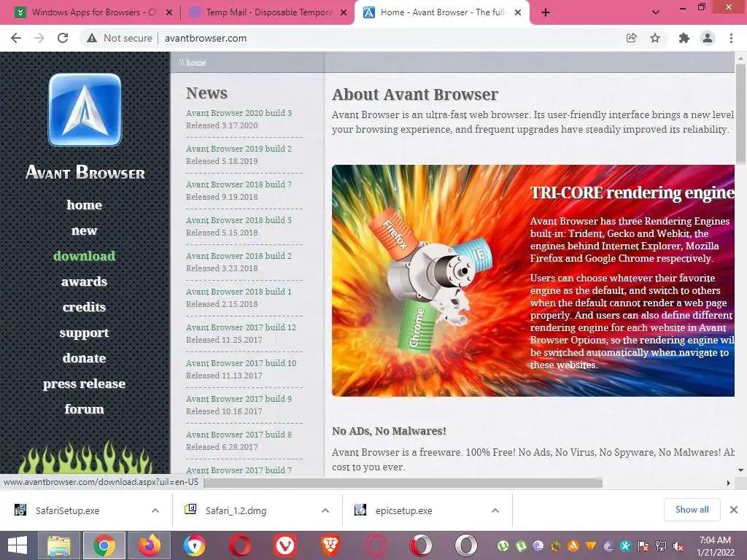Open the Extensions puzzle icon
The image size is (747, 560).
[x=684, y=38]
